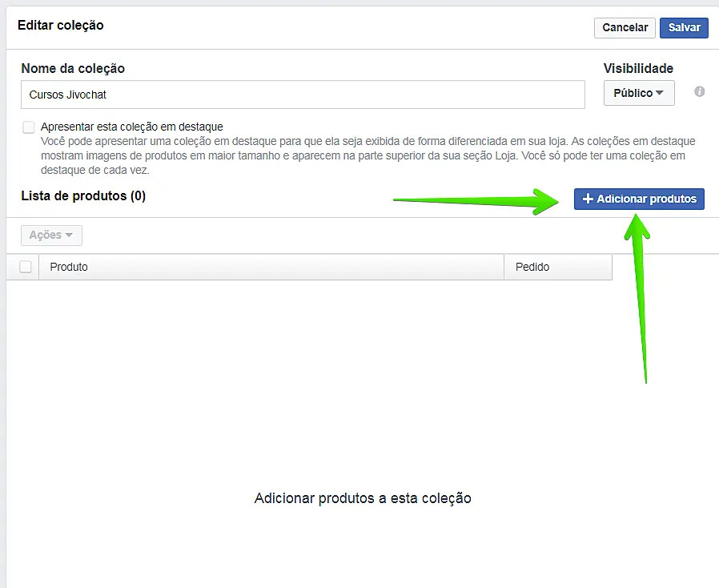Save the collection with the Salvar button
Image resolution: width=719 pixels, height=588 pixels.
click(x=683, y=27)
